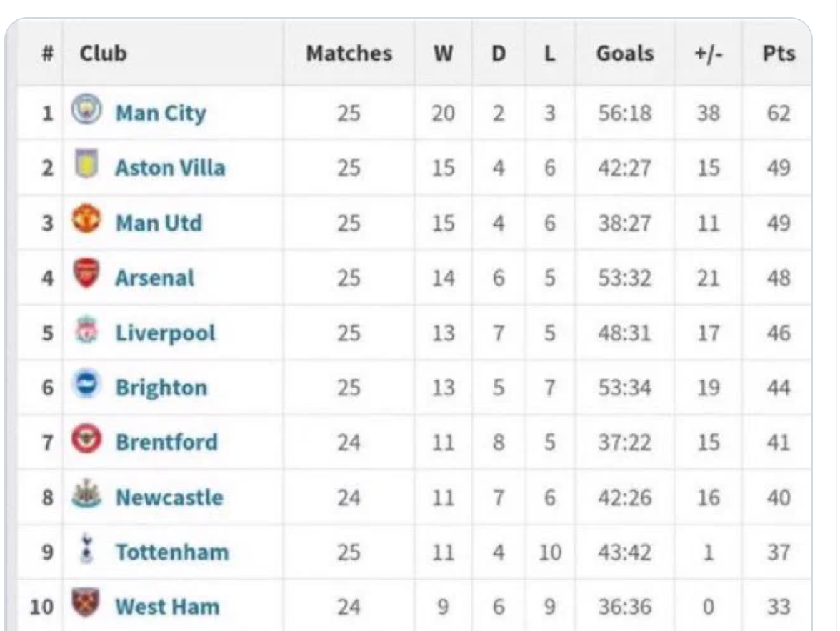
Task: Click the Arsenal club crest
Action: (x=86, y=276)
